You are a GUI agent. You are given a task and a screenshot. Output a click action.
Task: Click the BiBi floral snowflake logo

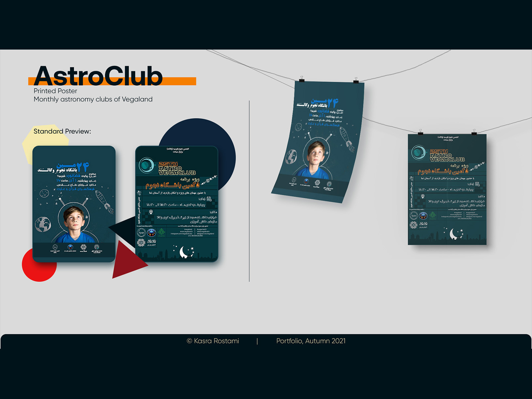[x=151, y=242]
